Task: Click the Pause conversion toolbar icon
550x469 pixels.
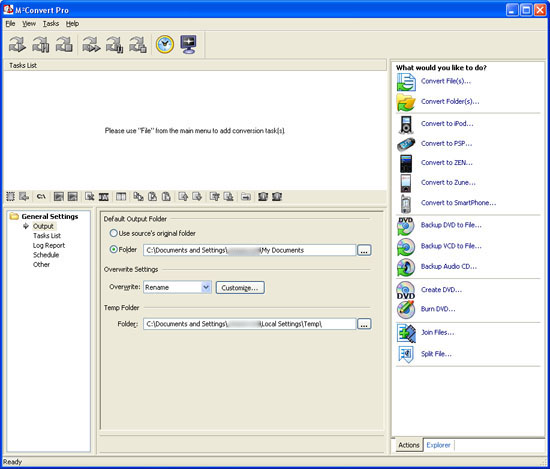Action: 41,45
